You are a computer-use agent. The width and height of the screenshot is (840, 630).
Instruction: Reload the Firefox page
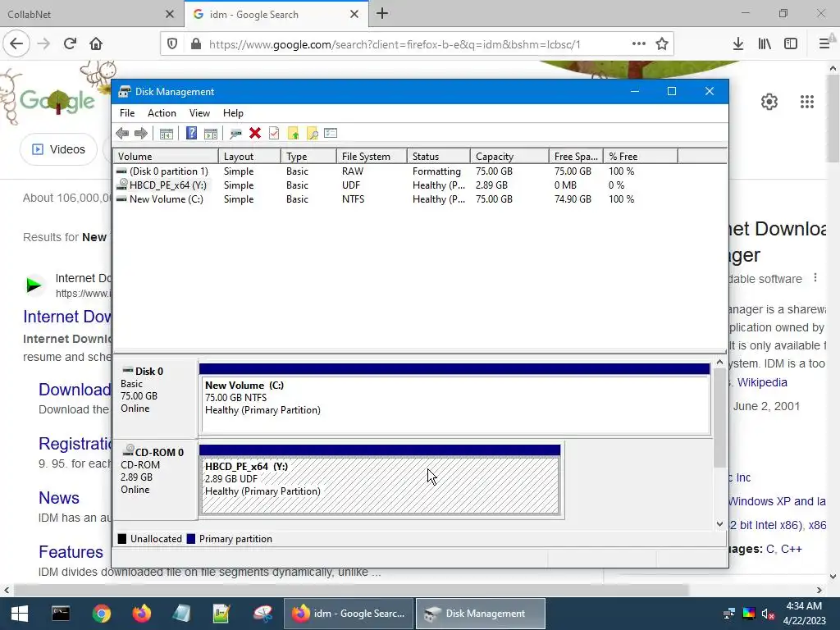pos(70,44)
